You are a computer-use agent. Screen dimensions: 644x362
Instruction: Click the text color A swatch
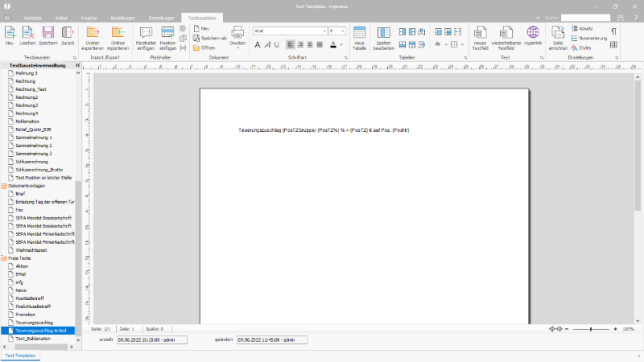[x=333, y=45]
